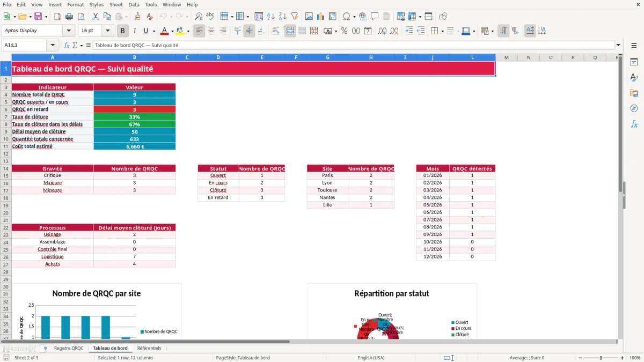This screenshot has height=362, width=644.
Task: Toggle Italic formatting
Action: point(134,31)
